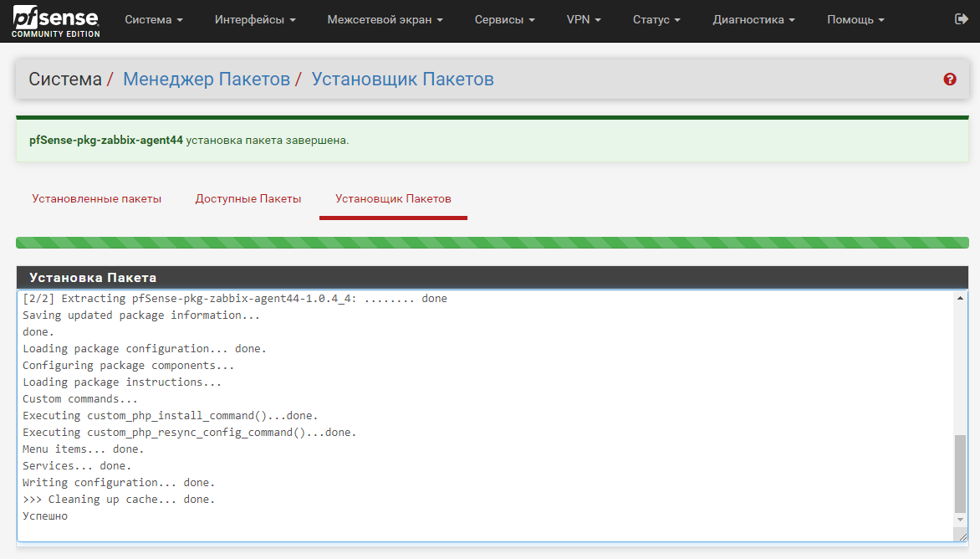Open the red help question mark icon
Image resolution: width=980 pixels, height=559 pixels.
pyautogui.click(x=950, y=79)
